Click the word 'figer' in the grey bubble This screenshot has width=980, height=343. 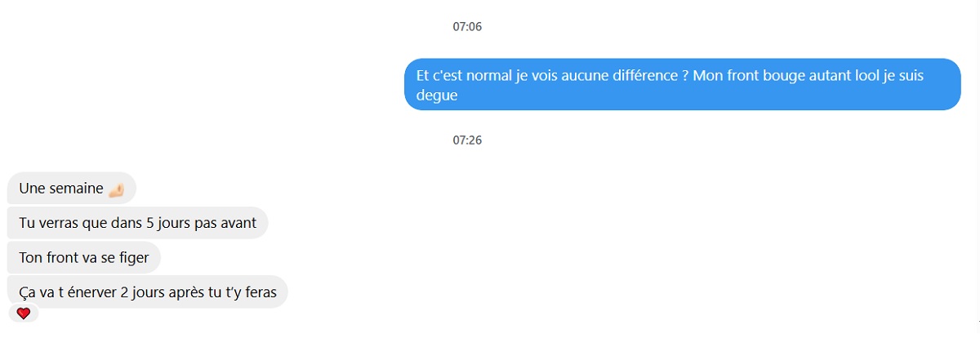(x=133, y=258)
